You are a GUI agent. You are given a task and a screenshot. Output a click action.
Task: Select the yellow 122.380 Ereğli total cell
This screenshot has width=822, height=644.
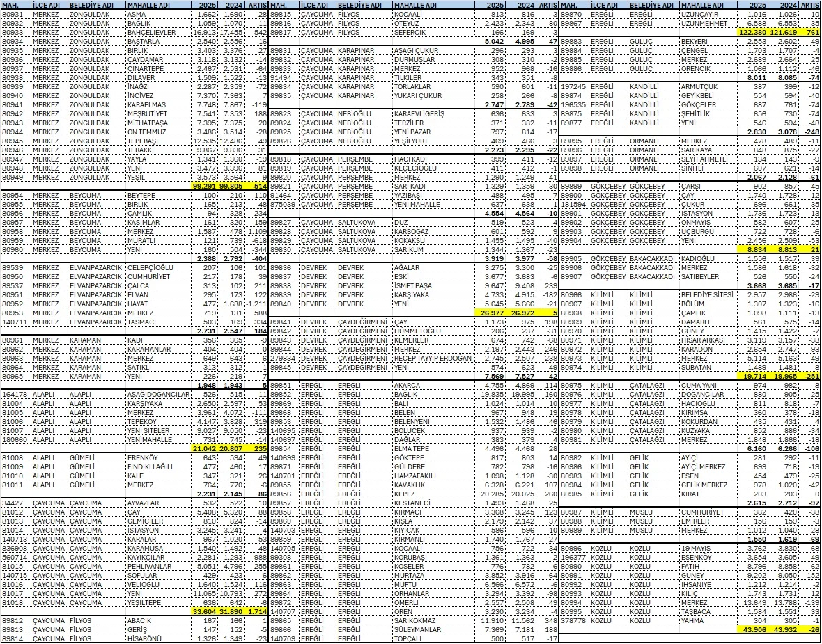pyautogui.click(x=751, y=32)
